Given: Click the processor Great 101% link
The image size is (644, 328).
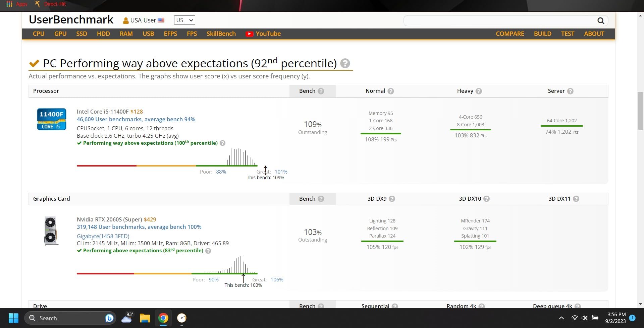Looking at the screenshot, I should pyautogui.click(x=281, y=172).
